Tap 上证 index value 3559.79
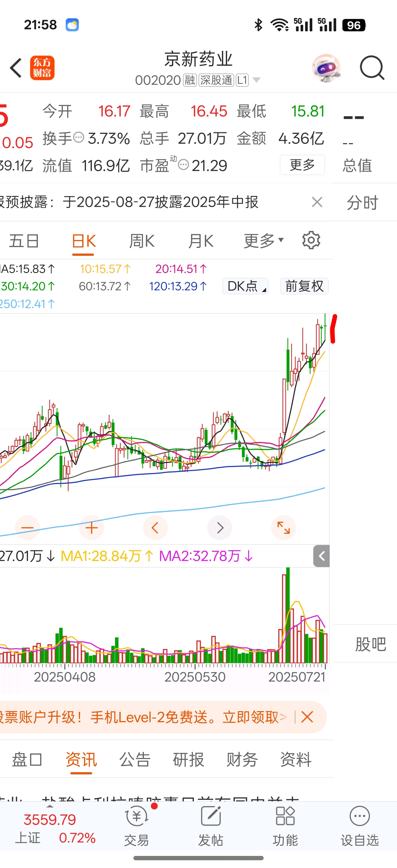This screenshot has height=868, width=397. click(50, 819)
